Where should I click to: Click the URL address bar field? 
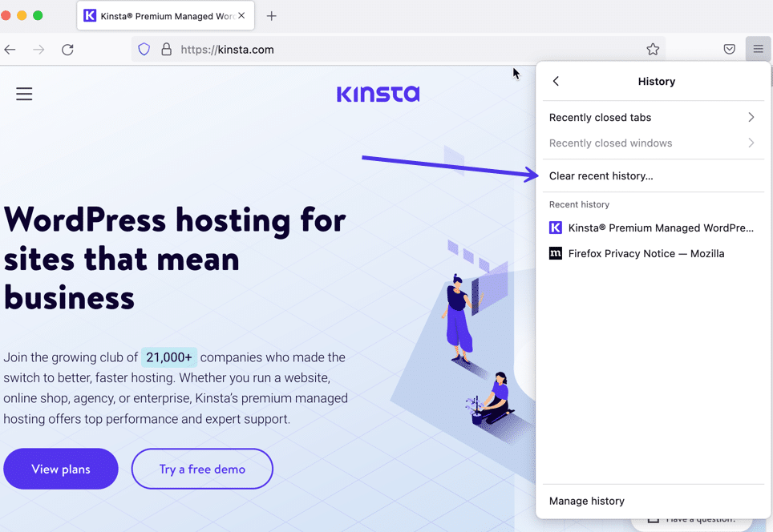401,50
